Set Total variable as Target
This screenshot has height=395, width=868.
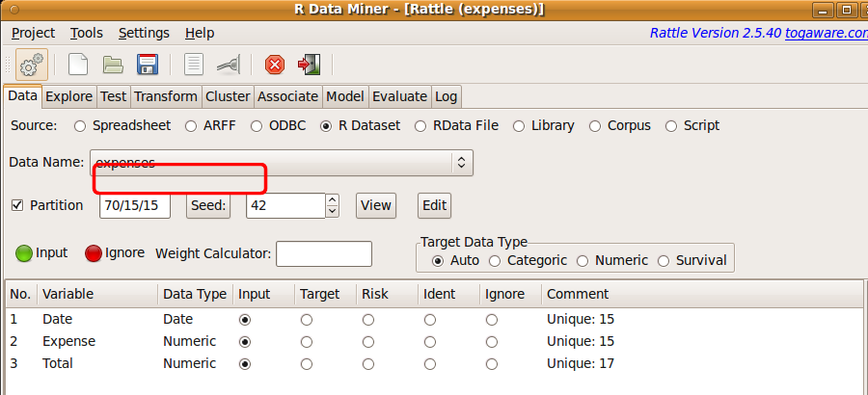click(x=306, y=364)
